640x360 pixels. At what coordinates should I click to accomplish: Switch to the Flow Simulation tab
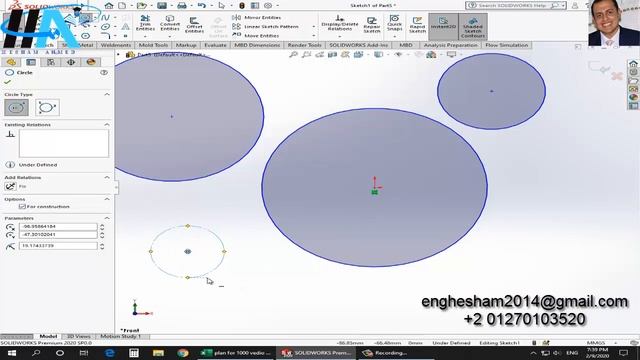507,45
